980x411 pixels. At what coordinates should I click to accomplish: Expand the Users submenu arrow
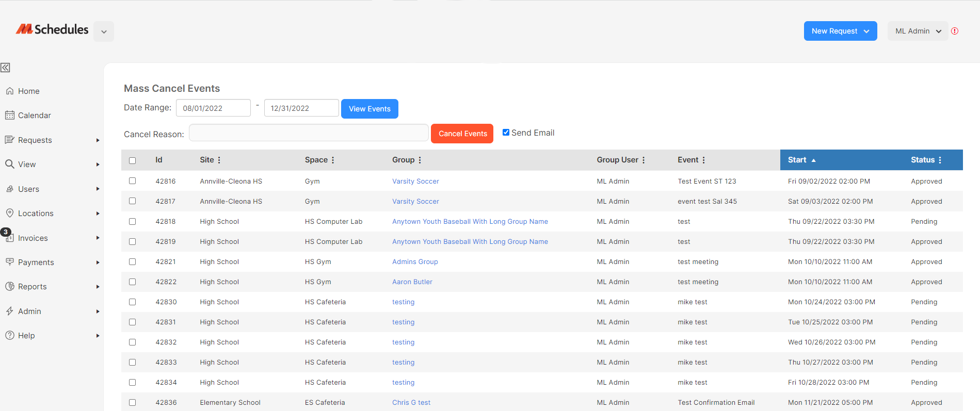[98, 189]
